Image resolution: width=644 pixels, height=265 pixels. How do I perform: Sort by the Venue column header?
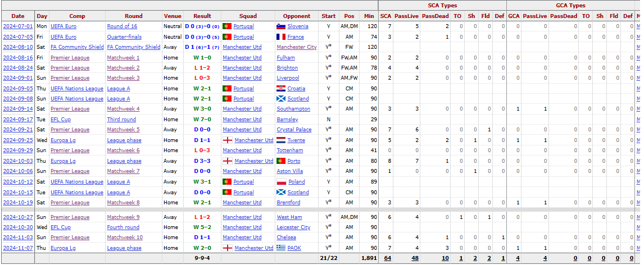(173, 16)
